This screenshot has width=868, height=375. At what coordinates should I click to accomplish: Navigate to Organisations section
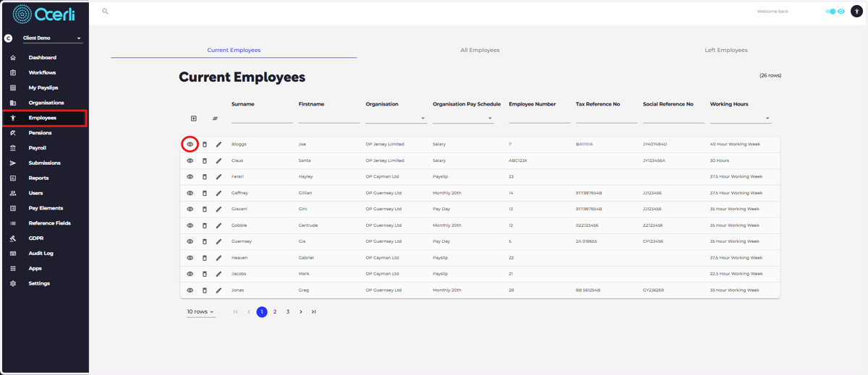pyautogui.click(x=46, y=103)
